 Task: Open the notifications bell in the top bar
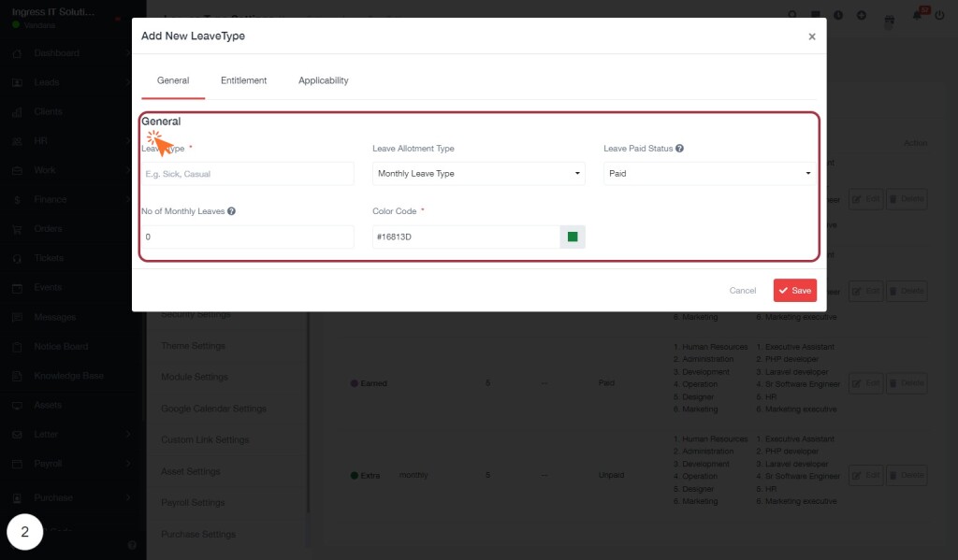pyautogui.click(x=917, y=15)
